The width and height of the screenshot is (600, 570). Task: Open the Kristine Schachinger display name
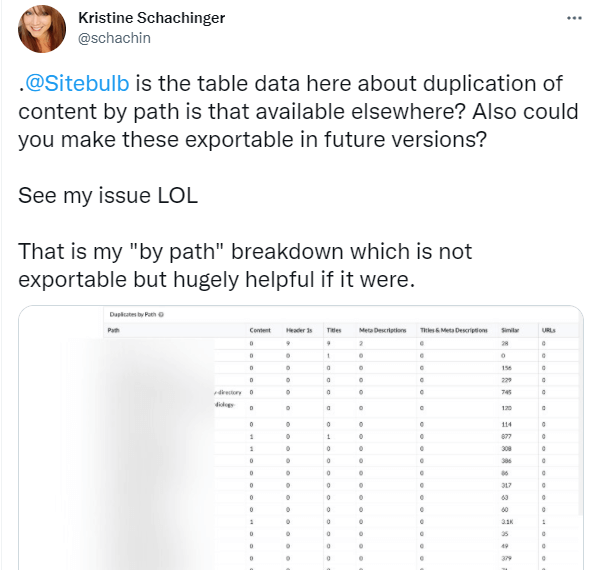(152, 18)
